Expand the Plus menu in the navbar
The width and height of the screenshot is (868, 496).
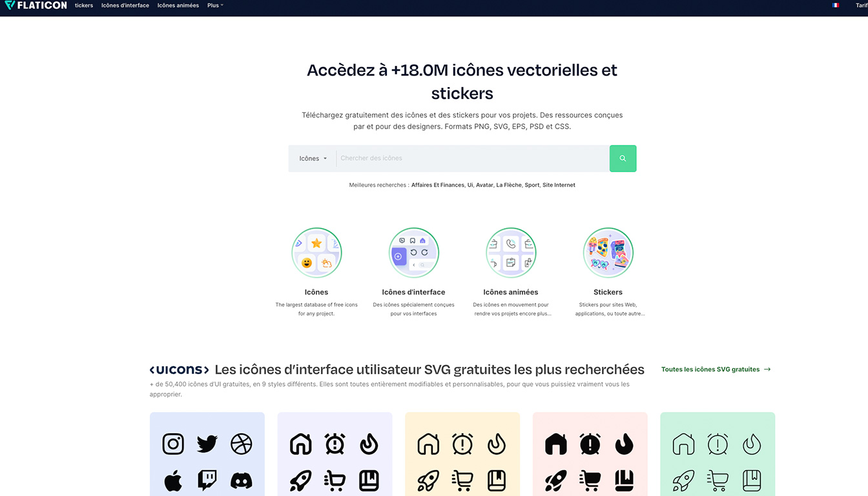click(x=214, y=5)
